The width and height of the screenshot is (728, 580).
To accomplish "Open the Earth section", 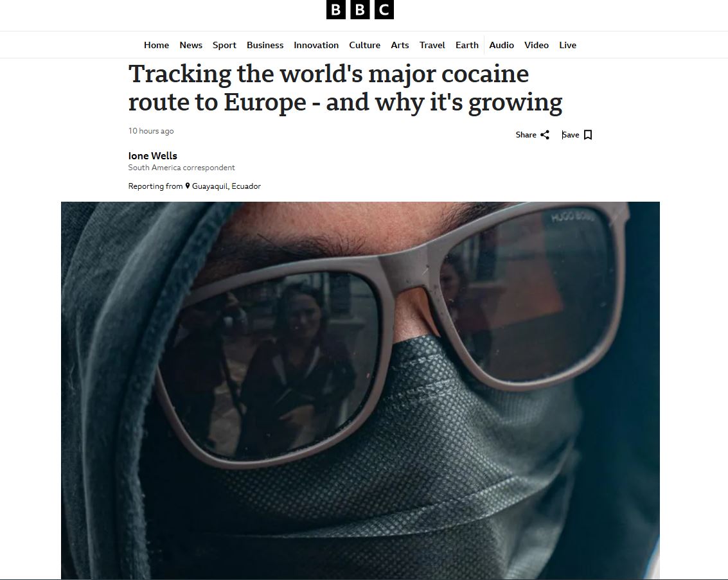I will (x=467, y=45).
